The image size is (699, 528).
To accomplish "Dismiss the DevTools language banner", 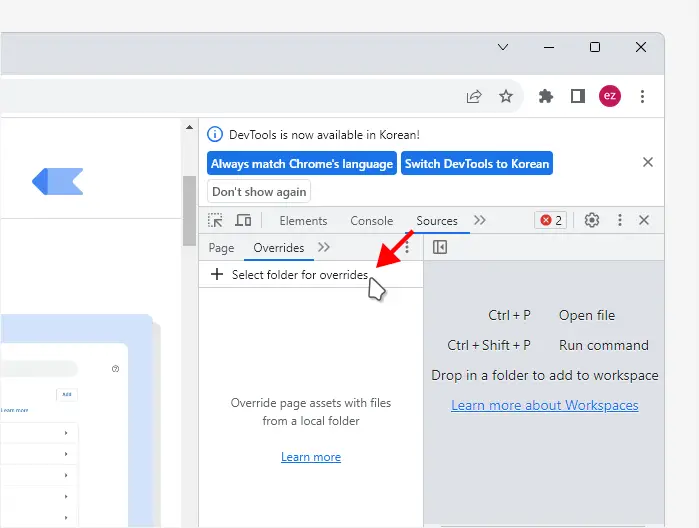I will click(648, 162).
